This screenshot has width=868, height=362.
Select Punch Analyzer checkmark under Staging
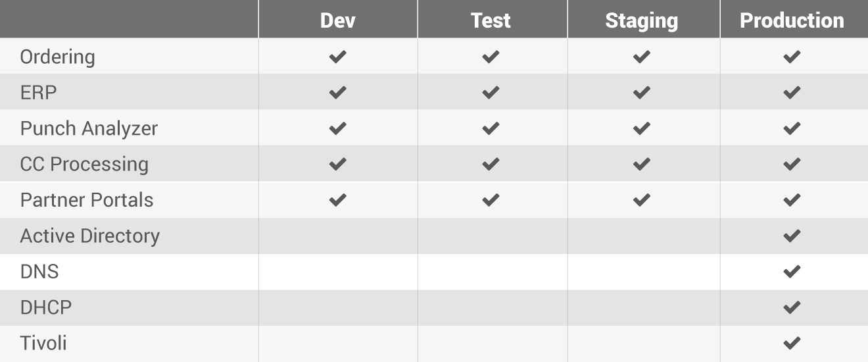pos(642,128)
